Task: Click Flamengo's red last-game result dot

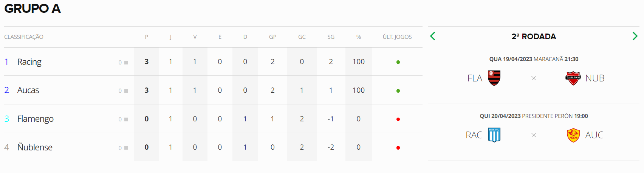Action: [398, 119]
